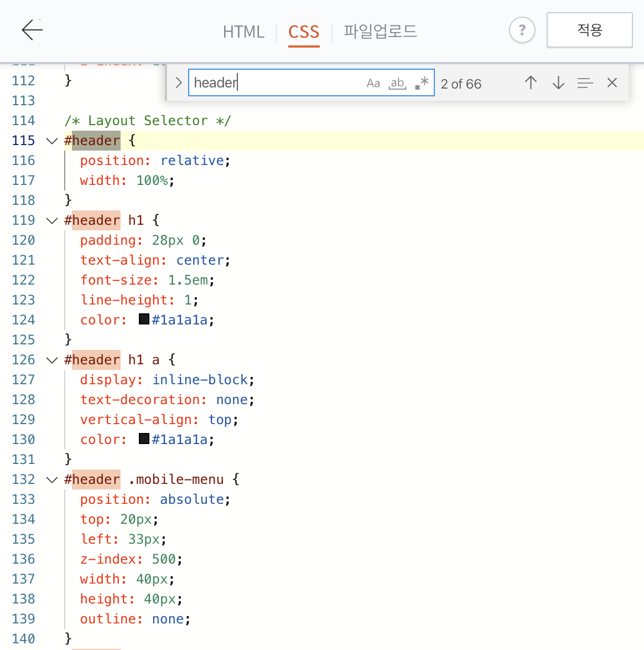
Task: Open the help question mark icon
Action: [x=522, y=30]
